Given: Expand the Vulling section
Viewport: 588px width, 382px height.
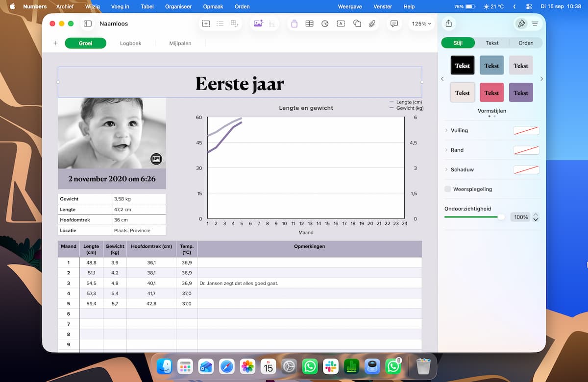Looking at the screenshot, I should tap(446, 130).
